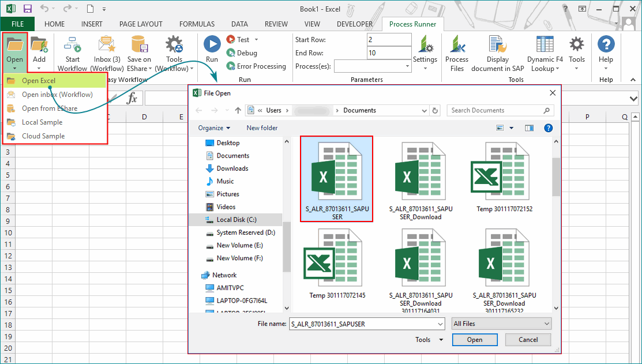Click the New document icon
This screenshot has height=364, width=642.
[x=90, y=9]
